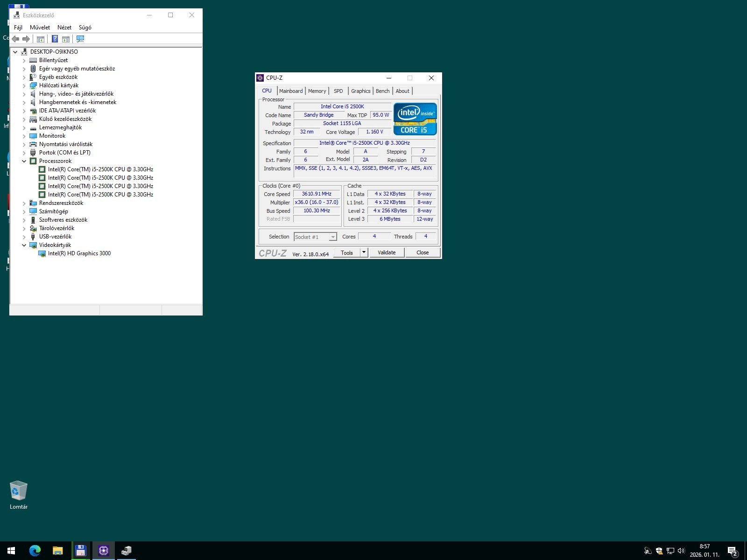Switch to the Graphics tab in CPU-Z
This screenshot has width=747, height=560.
361,91
